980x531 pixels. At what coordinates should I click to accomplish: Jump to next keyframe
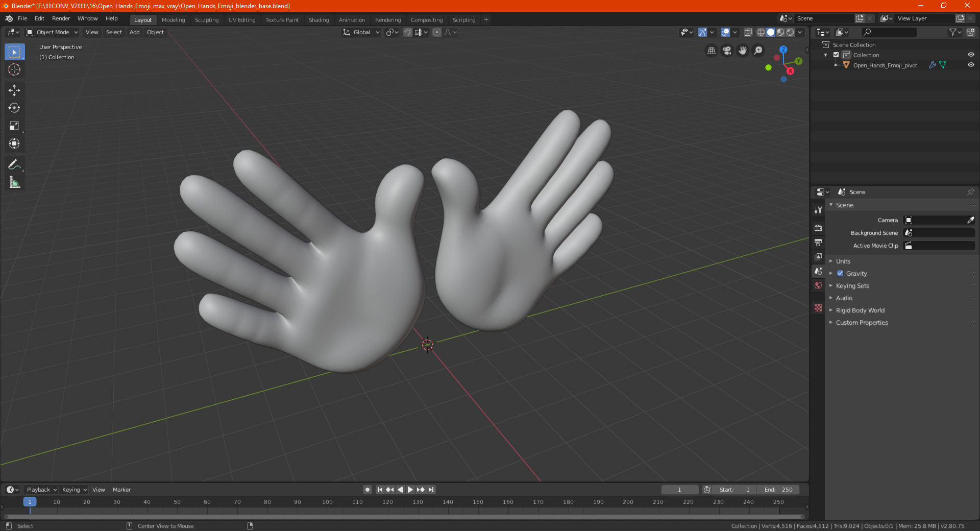[x=421, y=490]
